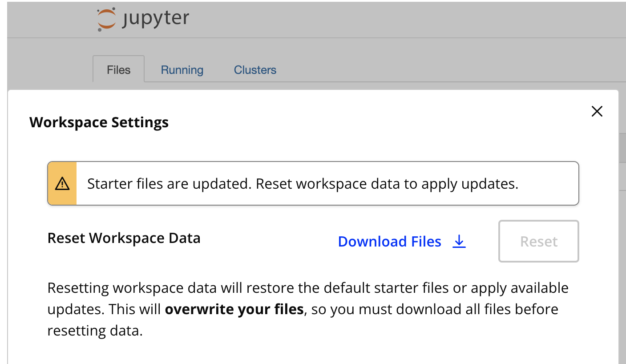Switch to the Files tab
Image resolution: width=626 pixels, height=364 pixels.
click(118, 69)
